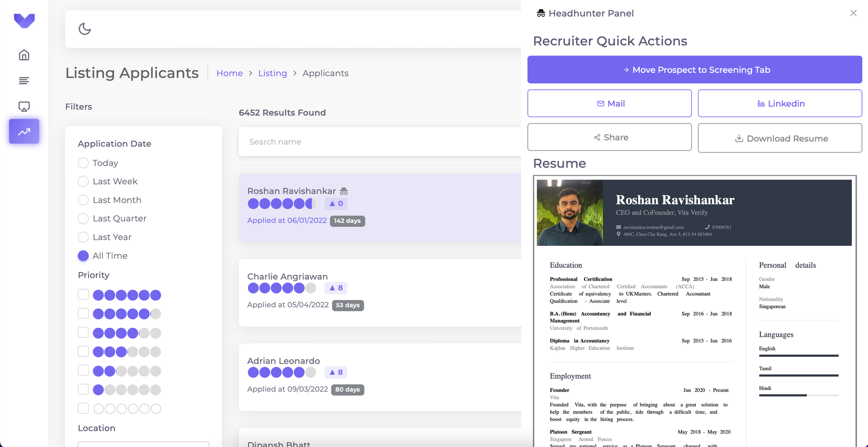Select the All Time date filter

click(83, 256)
